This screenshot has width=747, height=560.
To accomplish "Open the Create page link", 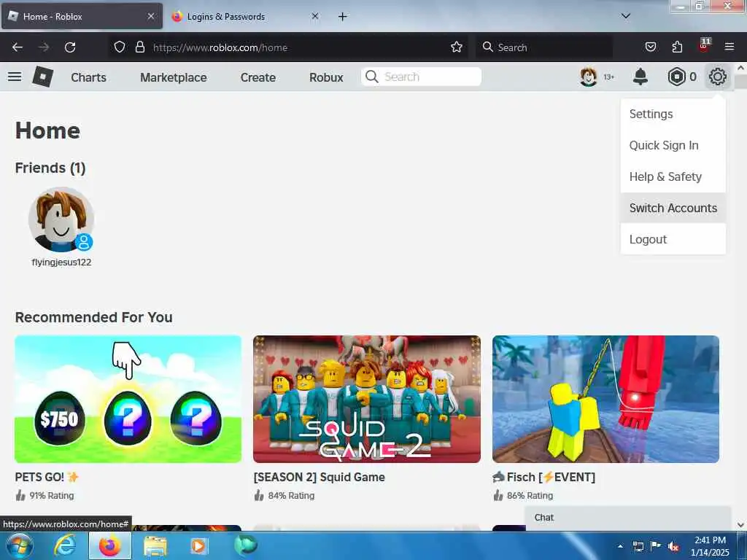I will [x=258, y=77].
